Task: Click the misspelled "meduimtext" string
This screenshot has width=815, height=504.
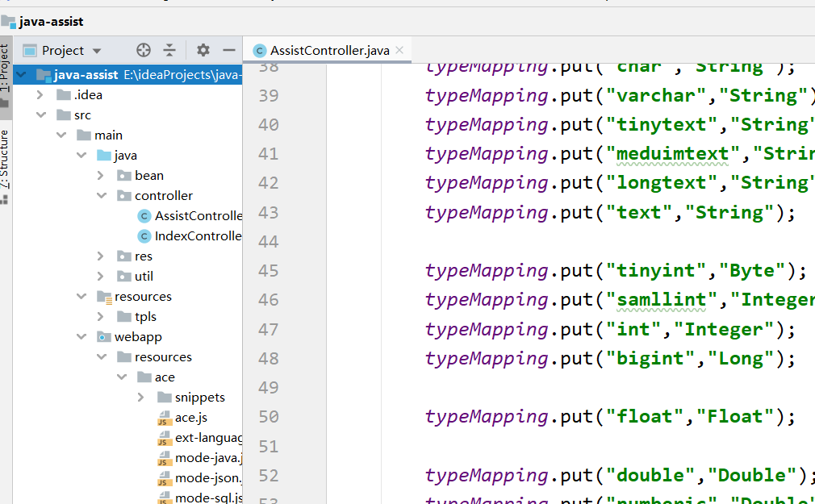Action: [x=673, y=154]
